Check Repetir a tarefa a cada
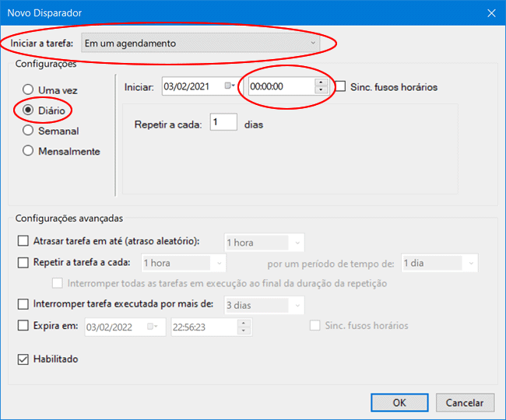Screen dimensions: 506x420 click(23, 262)
